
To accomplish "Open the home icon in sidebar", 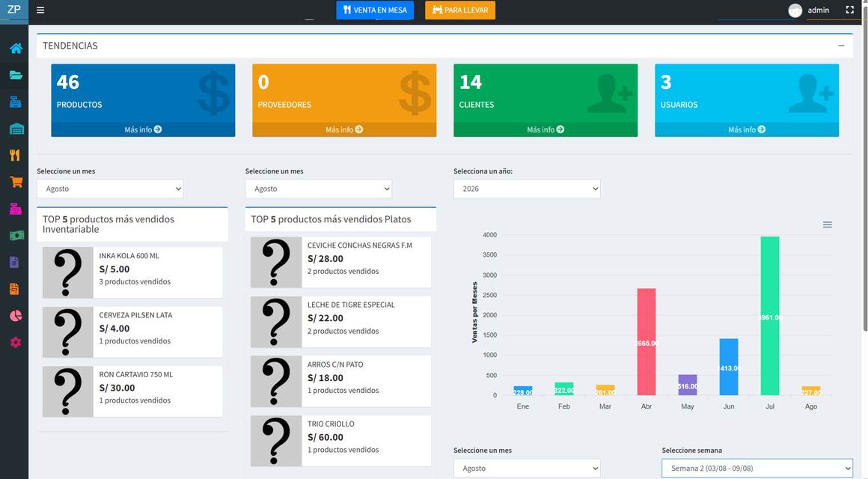I will [16, 48].
